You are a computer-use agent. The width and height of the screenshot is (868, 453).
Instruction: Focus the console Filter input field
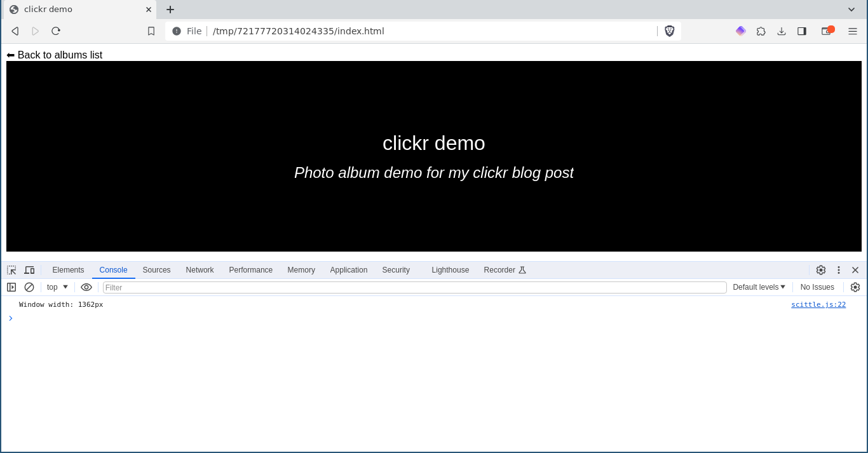(414, 287)
